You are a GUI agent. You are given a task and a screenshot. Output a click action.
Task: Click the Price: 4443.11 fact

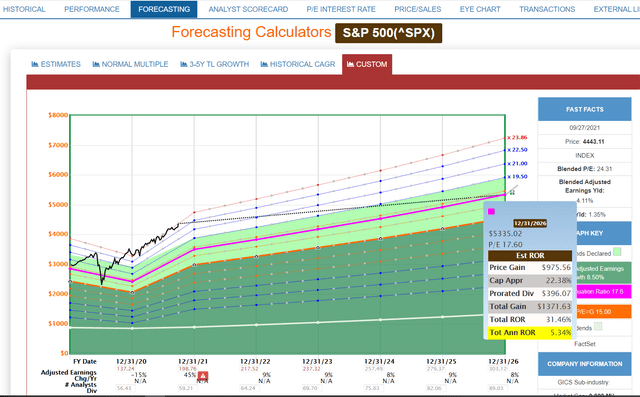[584, 142]
